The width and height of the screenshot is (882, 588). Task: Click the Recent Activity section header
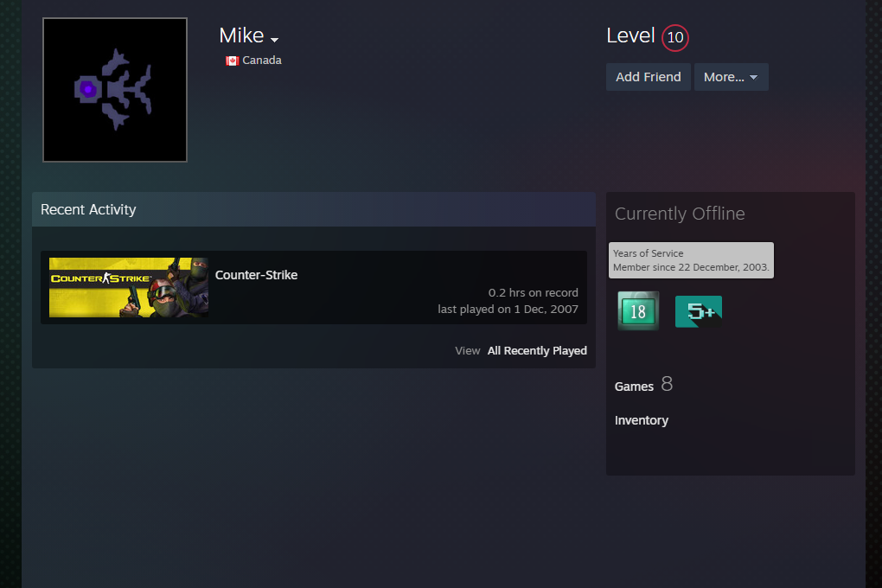88,209
